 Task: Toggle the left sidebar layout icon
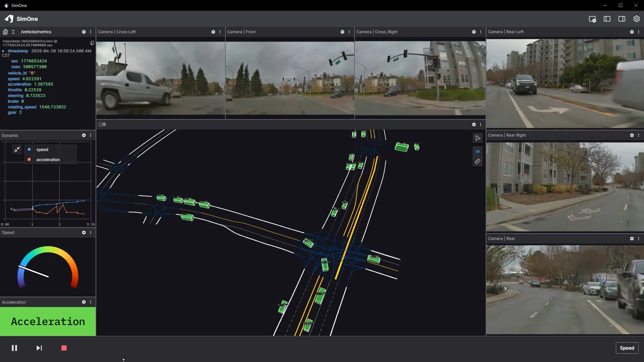[x=607, y=19]
